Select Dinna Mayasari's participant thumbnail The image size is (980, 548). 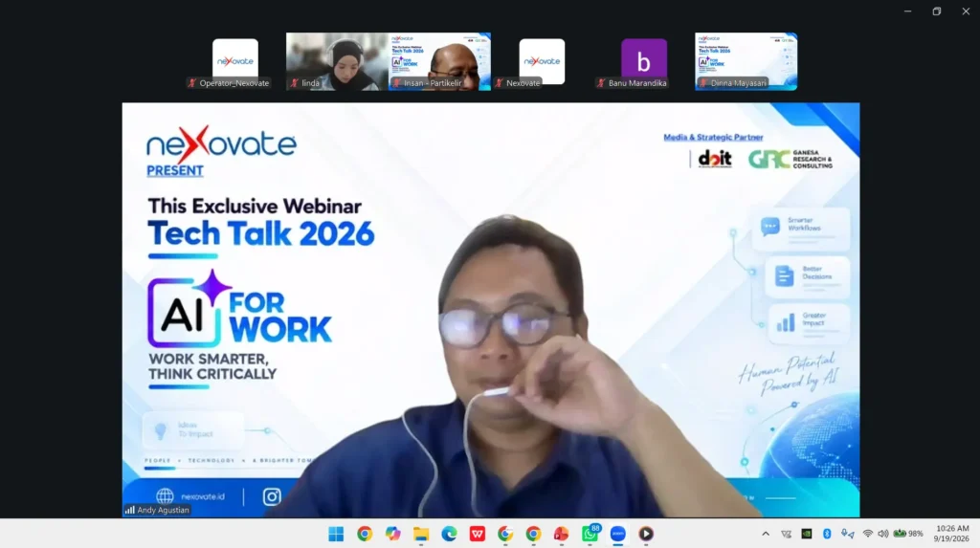pos(746,61)
